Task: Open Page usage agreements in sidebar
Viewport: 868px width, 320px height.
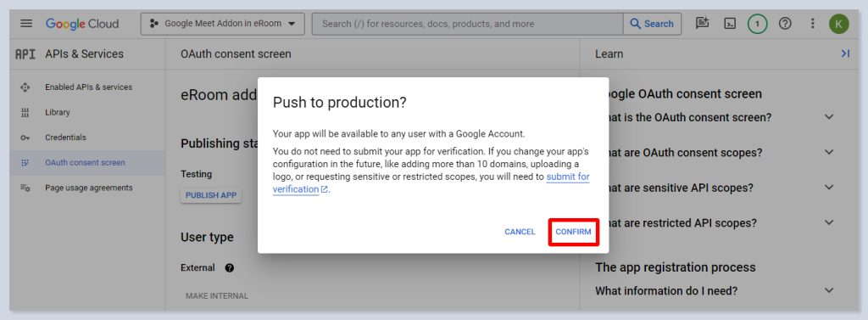Action: point(87,188)
